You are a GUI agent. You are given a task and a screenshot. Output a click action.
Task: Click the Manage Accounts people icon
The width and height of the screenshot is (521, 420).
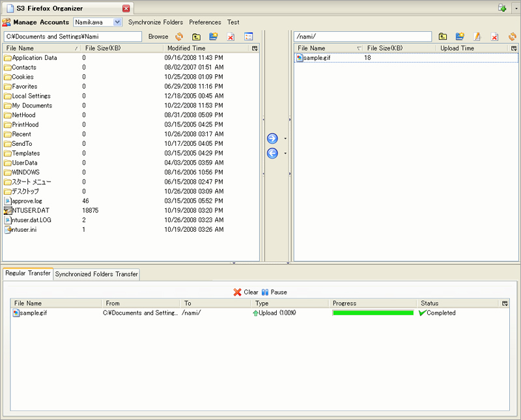click(7, 22)
